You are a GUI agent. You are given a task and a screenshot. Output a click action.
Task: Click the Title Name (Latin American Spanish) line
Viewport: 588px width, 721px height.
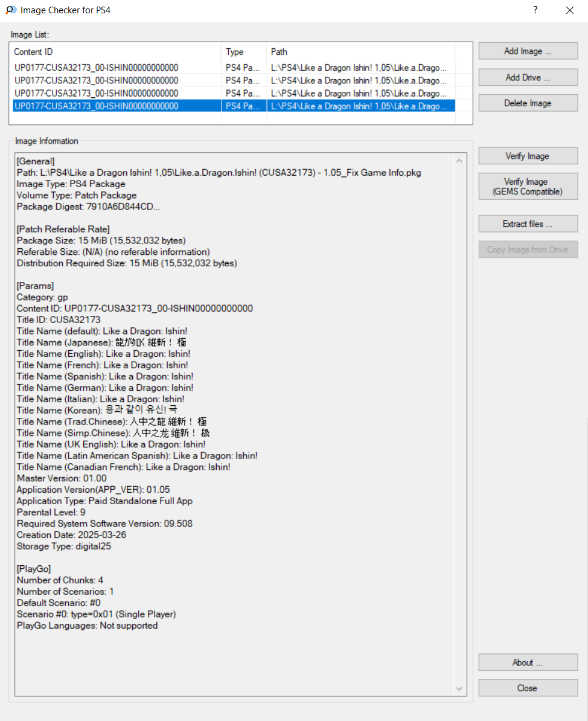pos(137,456)
